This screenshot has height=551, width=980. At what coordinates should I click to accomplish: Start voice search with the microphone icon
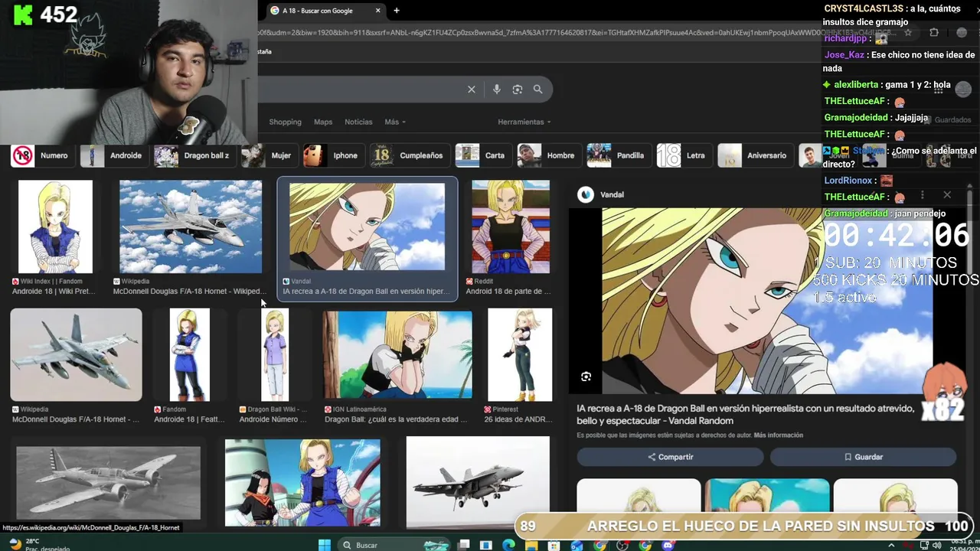pyautogui.click(x=497, y=90)
